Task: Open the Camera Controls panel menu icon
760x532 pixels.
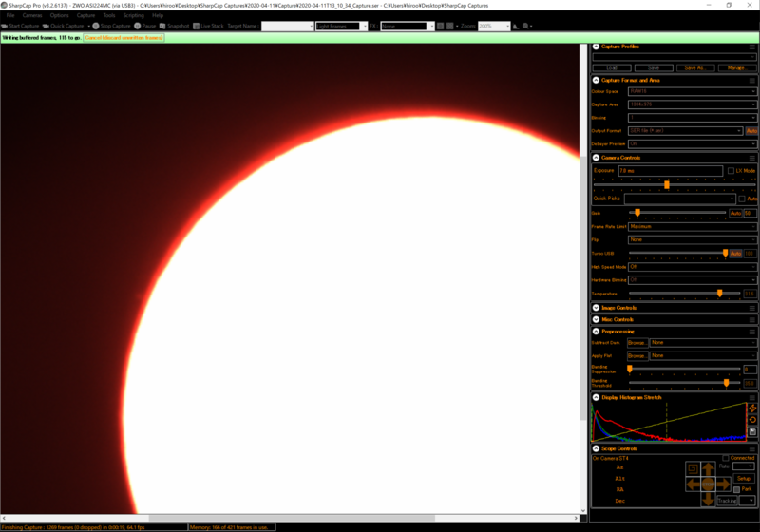Action: (x=752, y=158)
